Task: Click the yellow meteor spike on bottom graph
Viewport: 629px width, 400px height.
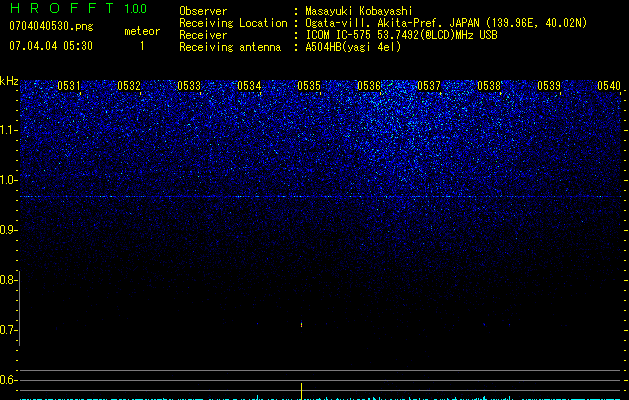Action: 301,391
